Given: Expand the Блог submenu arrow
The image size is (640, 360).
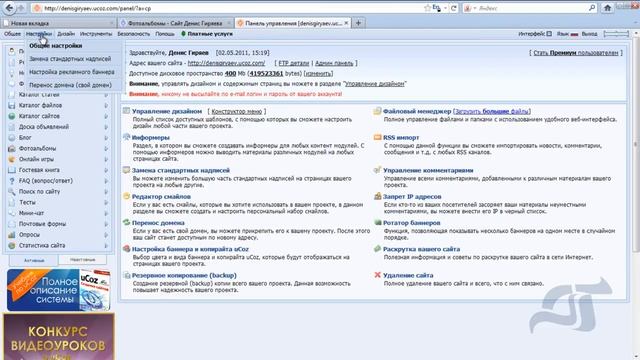Looking at the screenshot, I should click(106, 138).
